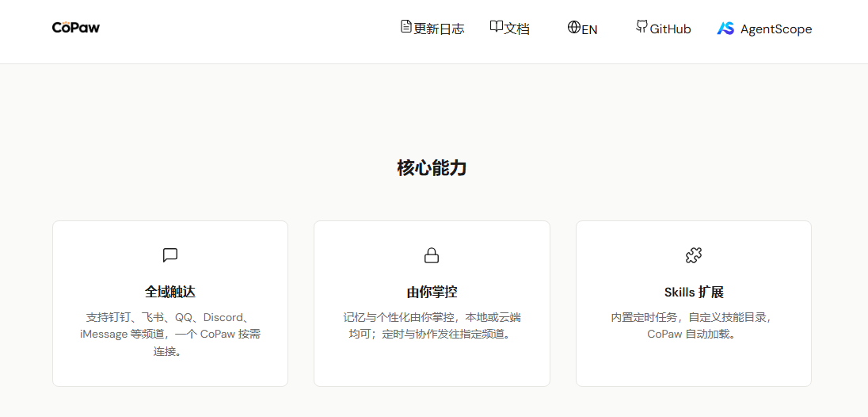Viewport: 868px width, 417px height.
Task: Switch language to EN
Action: [x=589, y=29]
